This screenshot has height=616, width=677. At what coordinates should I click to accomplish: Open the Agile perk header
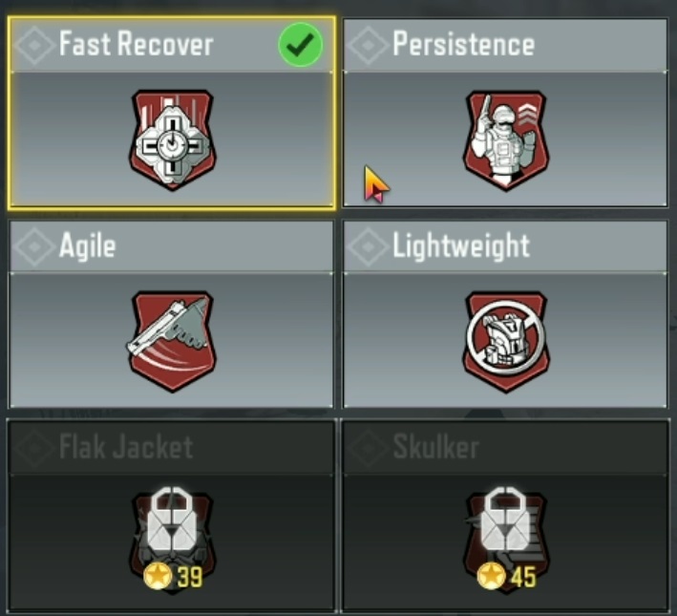pos(172,246)
